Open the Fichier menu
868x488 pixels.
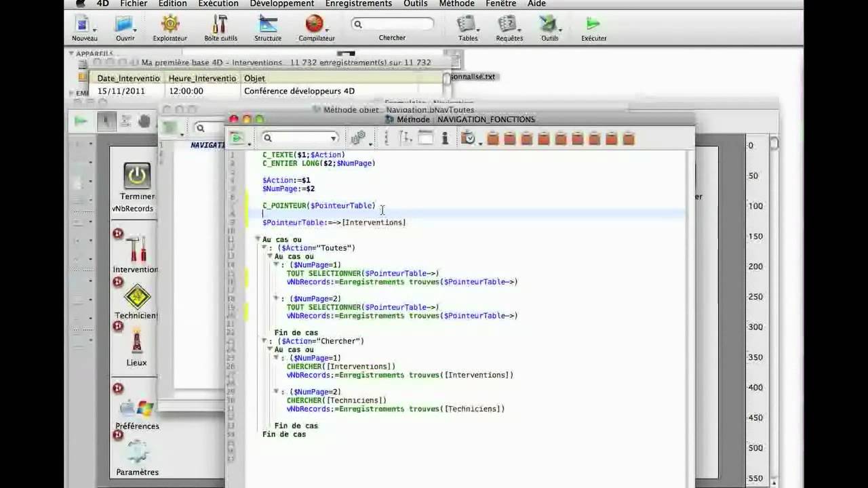(134, 3)
